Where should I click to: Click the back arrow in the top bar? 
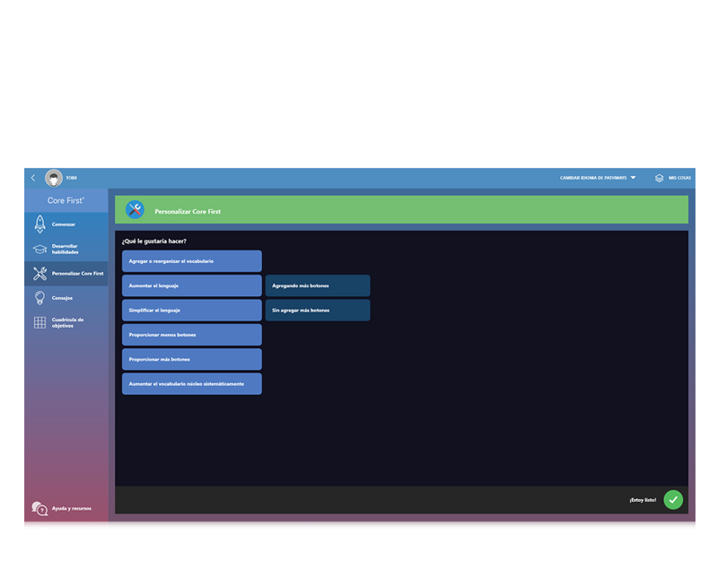pyautogui.click(x=33, y=178)
